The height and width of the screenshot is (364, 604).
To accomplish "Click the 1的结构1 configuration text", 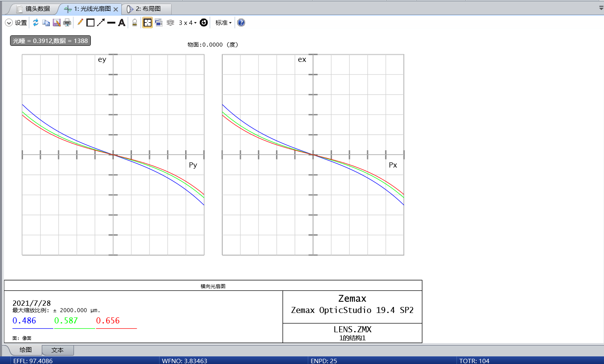I will pos(352,338).
